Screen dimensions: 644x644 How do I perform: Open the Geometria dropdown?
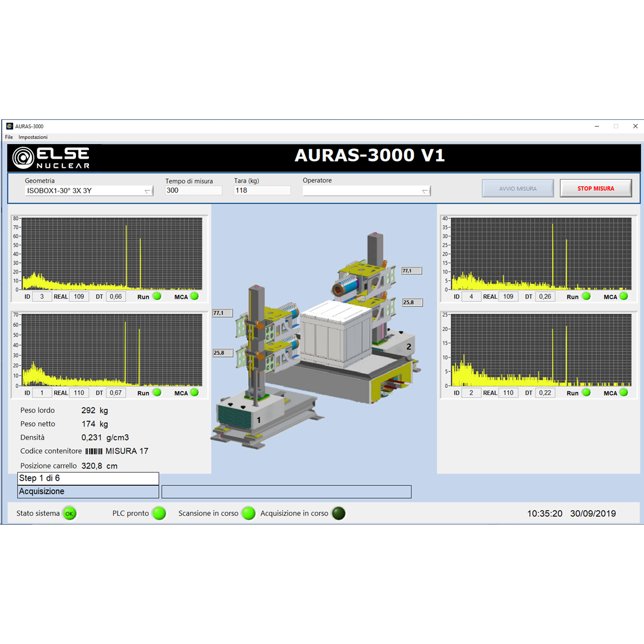pos(89,191)
